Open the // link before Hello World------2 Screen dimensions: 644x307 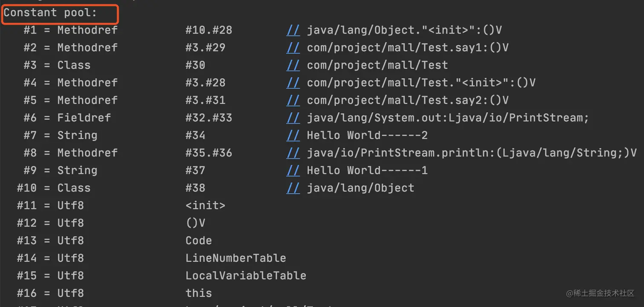[x=293, y=135]
